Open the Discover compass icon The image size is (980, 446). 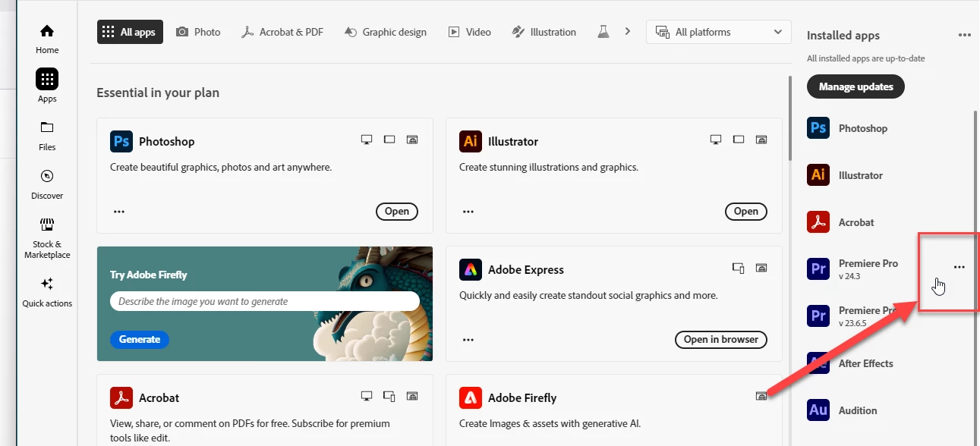tap(47, 176)
